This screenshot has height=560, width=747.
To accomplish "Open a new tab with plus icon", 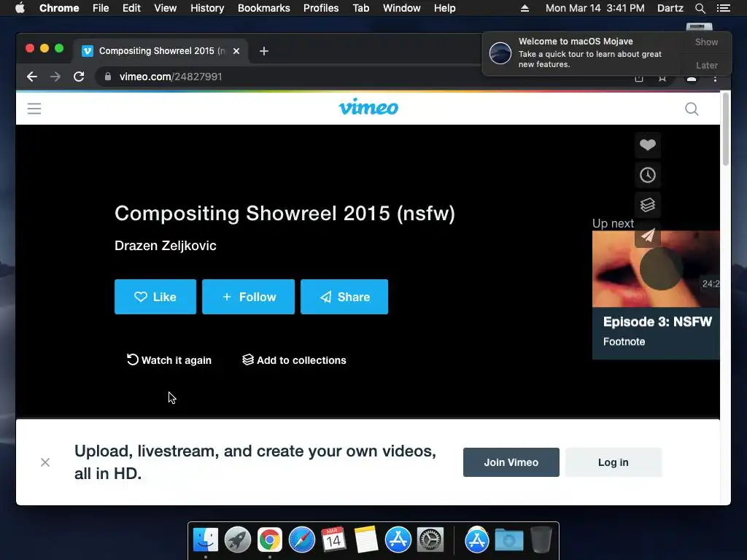I will click(264, 51).
